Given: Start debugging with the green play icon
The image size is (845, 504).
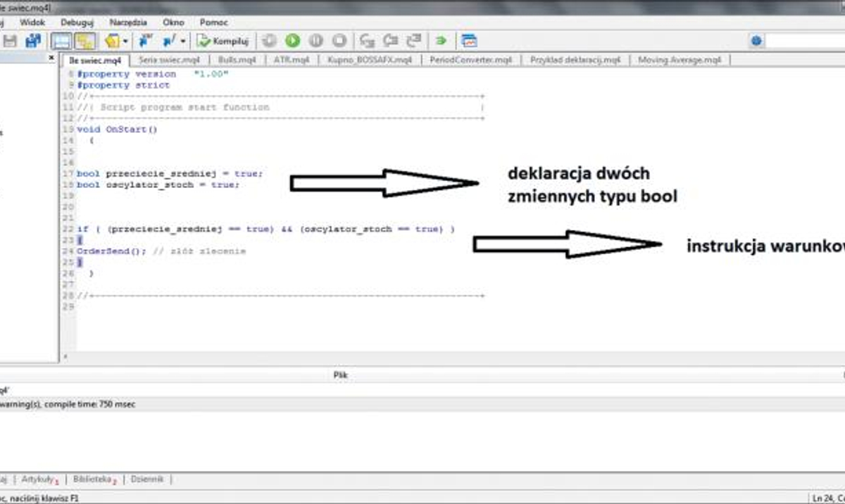Looking at the screenshot, I should [x=292, y=40].
